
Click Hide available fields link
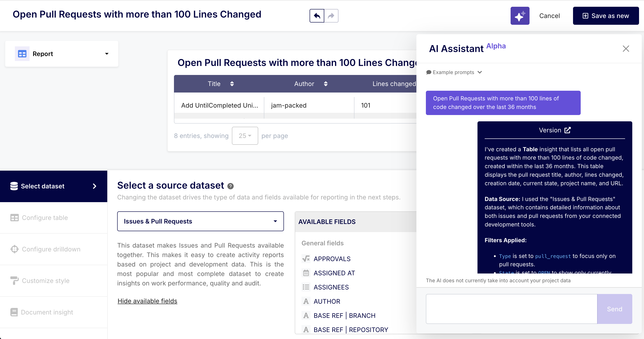pyautogui.click(x=147, y=301)
